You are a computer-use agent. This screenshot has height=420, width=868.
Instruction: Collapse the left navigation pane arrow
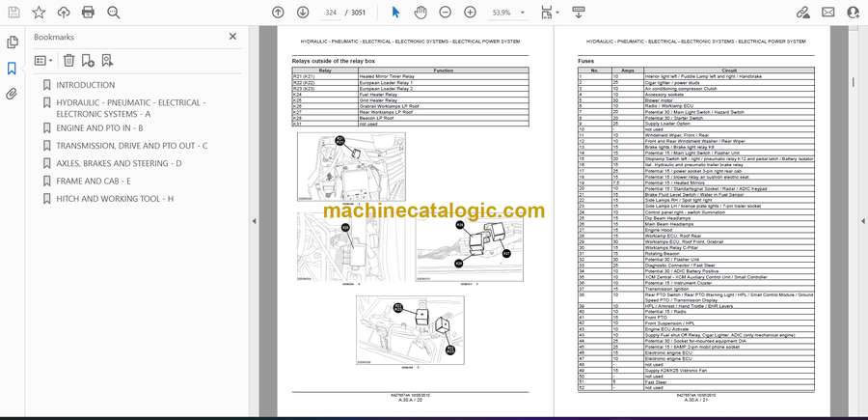[254, 221]
